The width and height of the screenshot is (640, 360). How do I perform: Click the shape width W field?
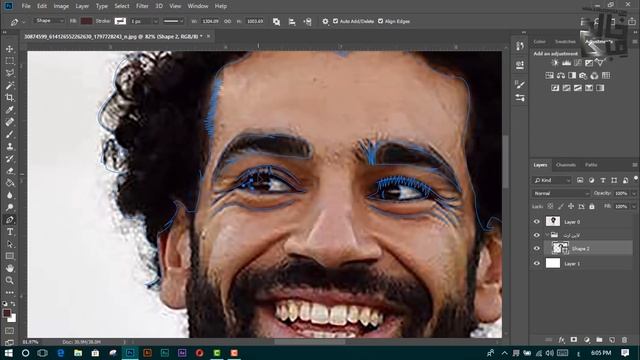click(x=210, y=21)
